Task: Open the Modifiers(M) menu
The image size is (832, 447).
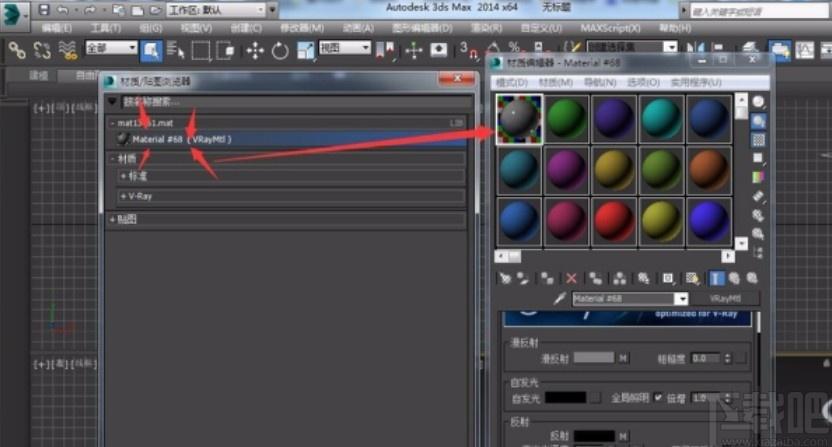Action: (302, 28)
